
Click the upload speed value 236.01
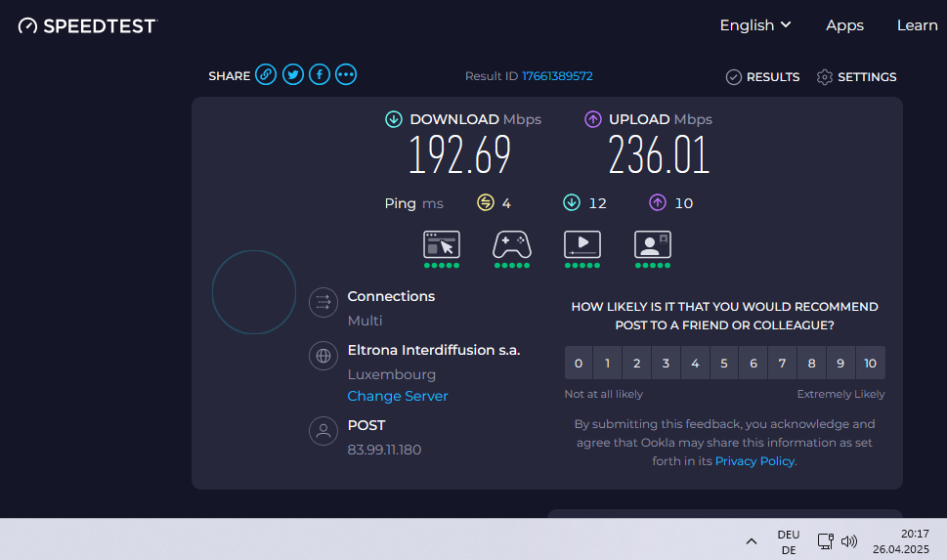[x=659, y=155]
